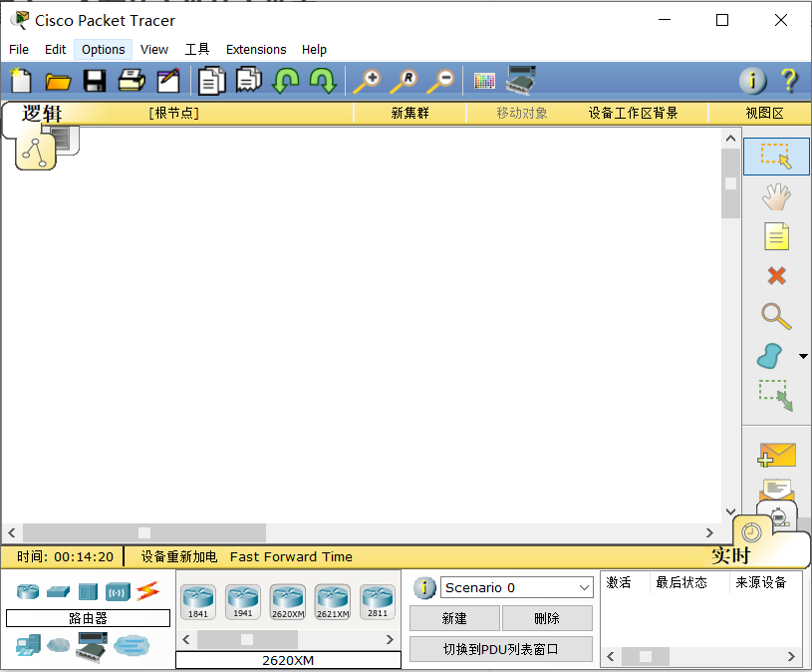Image resolution: width=812 pixels, height=672 pixels.
Task: Choose the red X Delete tool
Action: [776, 275]
